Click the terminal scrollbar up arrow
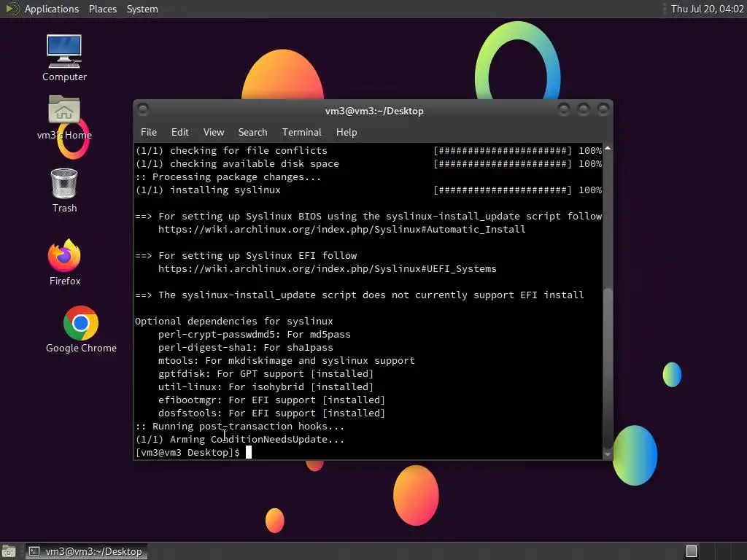Screen dimensions: 747x560 pyautogui.click(x=608, y=149)
